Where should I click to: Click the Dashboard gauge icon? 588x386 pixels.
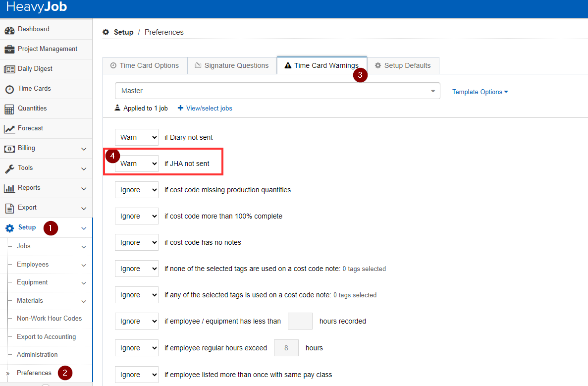pyautogui.click(x=9, y=30)
